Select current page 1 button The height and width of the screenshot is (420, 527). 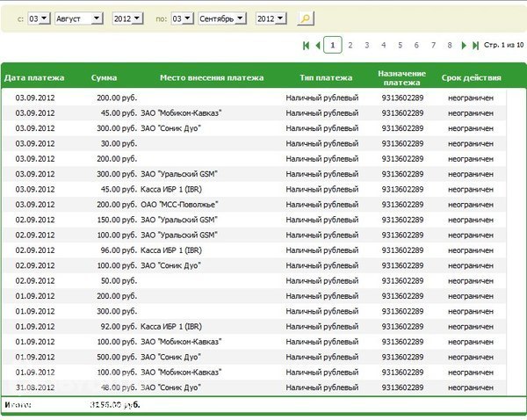point(333,45)
